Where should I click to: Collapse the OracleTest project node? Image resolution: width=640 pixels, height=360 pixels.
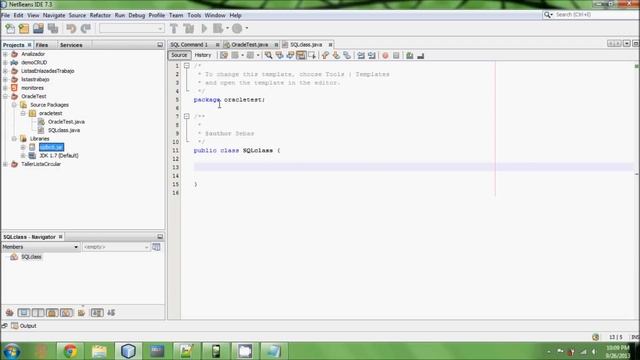[5, 96]
